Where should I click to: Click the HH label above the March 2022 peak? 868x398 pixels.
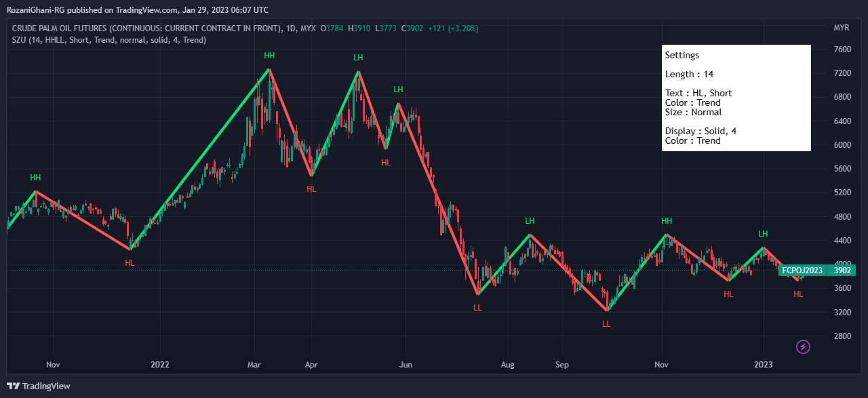tap(270, 55)
